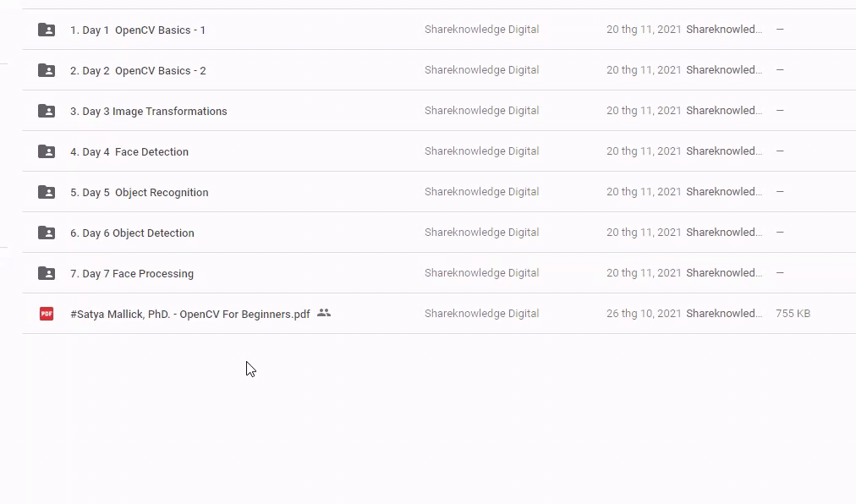Click the 755 KB file size cell
The width and height of the screenshot is (856, 504).
click(x=793, y=314)
